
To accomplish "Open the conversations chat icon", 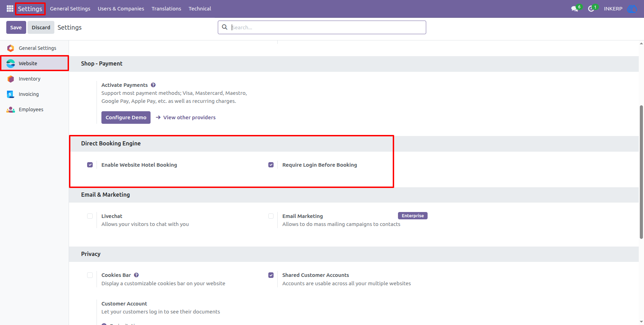I will click(575, 9).
